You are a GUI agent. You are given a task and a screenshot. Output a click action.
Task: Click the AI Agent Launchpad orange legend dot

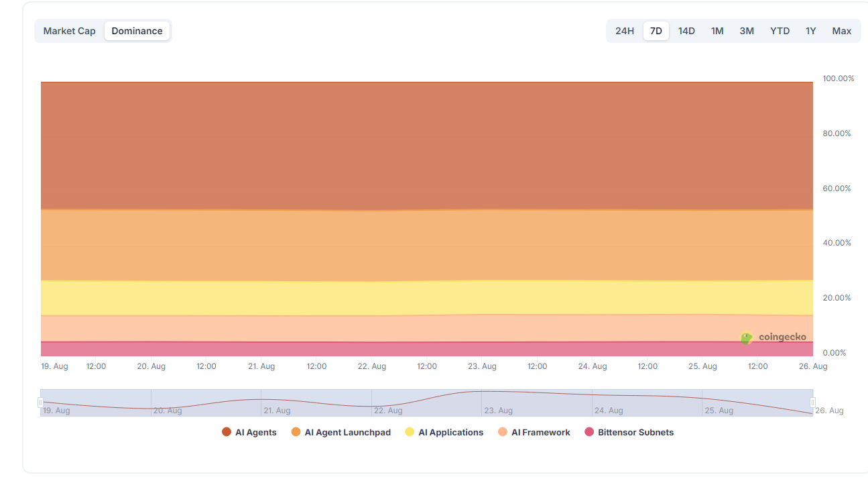coord(296,432)
